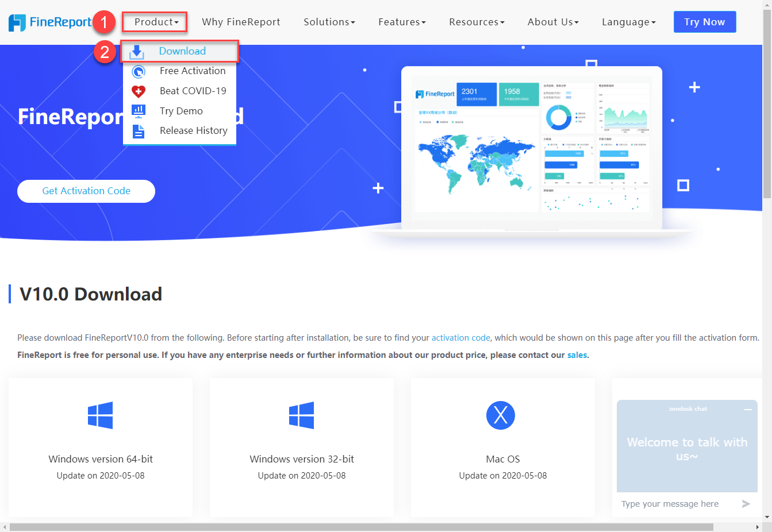Open the Product dropdown menu
The image size is (772, 532).
156,22
